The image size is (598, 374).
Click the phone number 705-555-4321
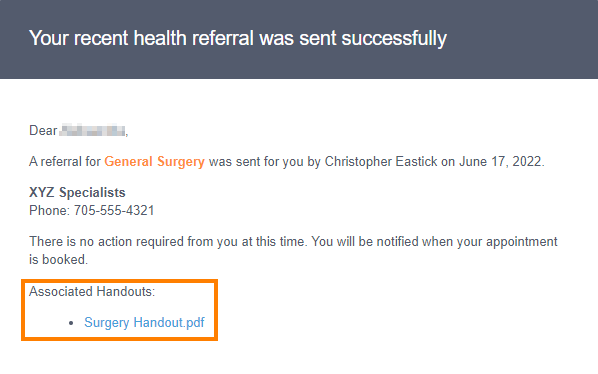pos(114,210)
